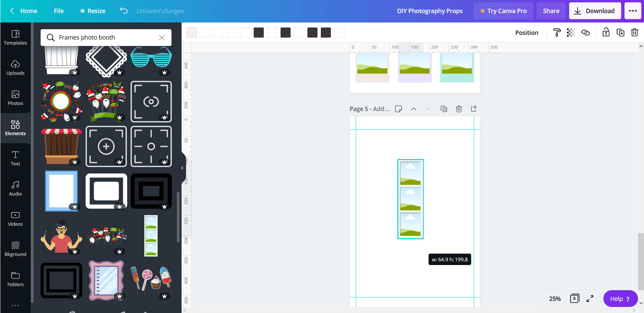Delete Page 5

459,109
